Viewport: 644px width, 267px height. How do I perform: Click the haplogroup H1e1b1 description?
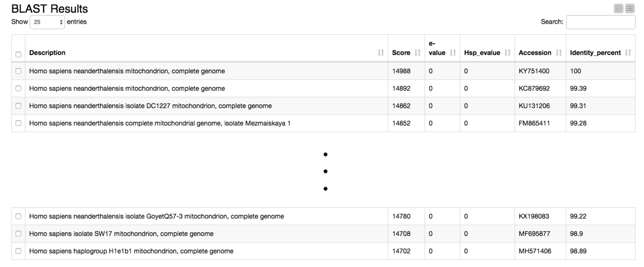(131, 251)
